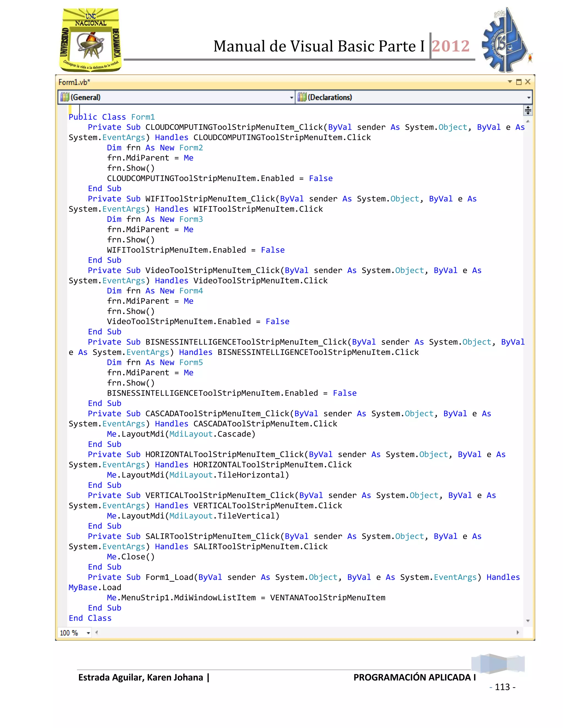The height and width of the screenshot is (728, 563).
Task: Click the vertical scrollbar down arrow
Action: pyautogui.click(x=528, y=621)
